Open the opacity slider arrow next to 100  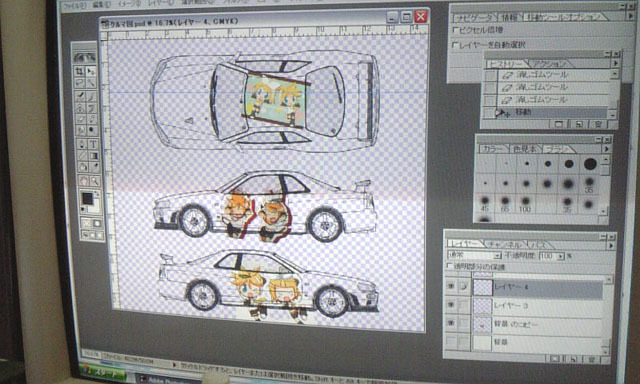(x=560, y=256)
